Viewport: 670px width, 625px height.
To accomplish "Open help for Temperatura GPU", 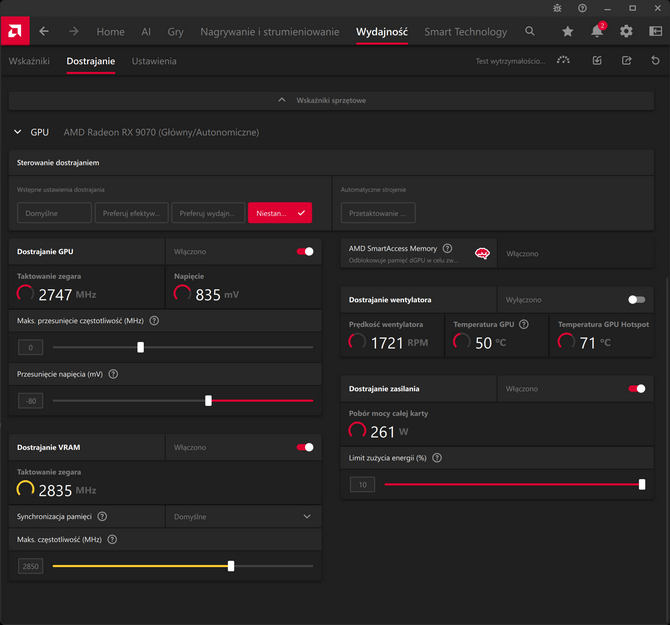I will point(524,324).
